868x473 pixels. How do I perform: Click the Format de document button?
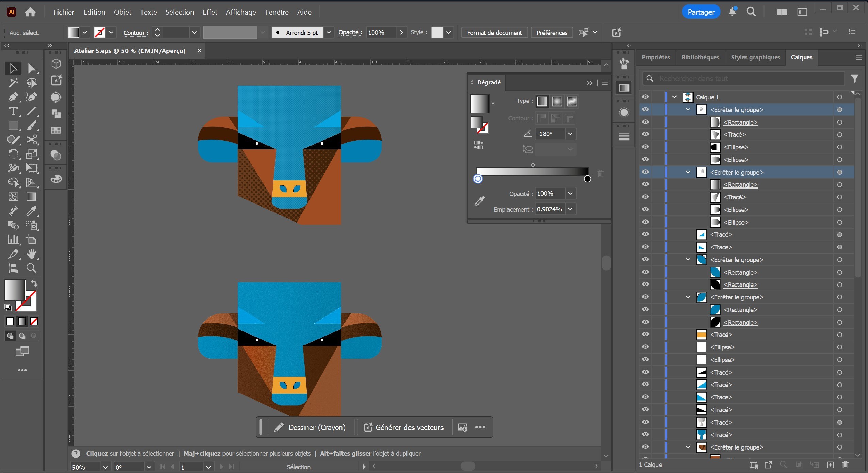[494, 33]
